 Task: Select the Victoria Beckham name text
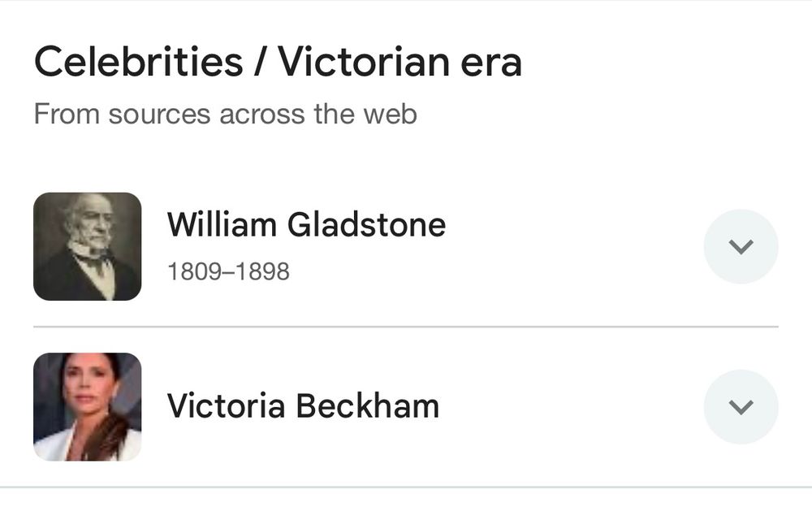tap(303, 405)
